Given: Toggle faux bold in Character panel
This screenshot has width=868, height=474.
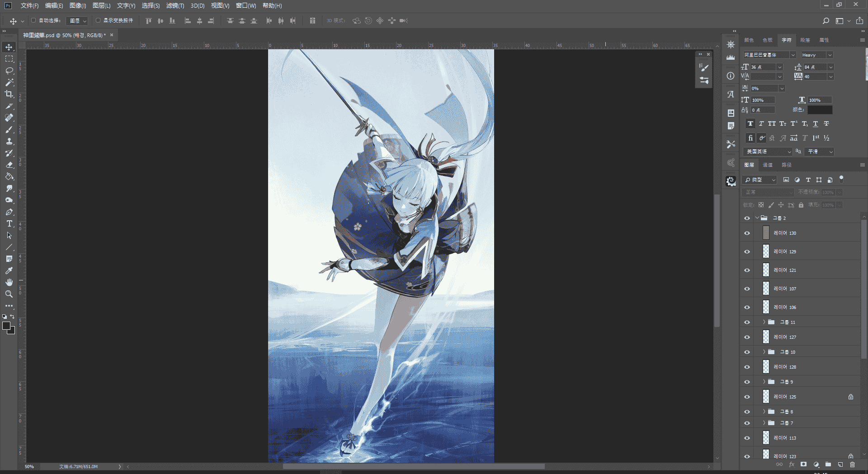Looking at the screenshot, I should (750, 123).
